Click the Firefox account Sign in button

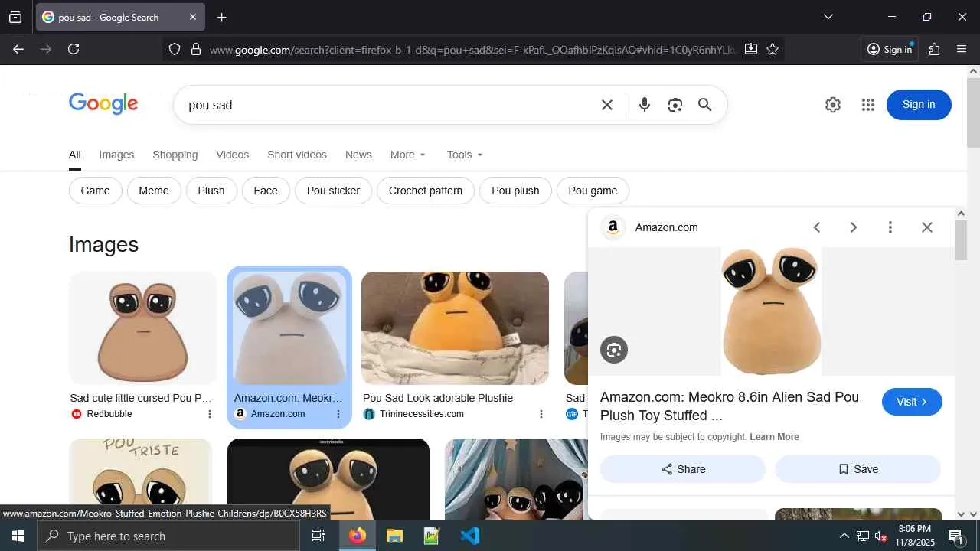(x=890, y=50)
